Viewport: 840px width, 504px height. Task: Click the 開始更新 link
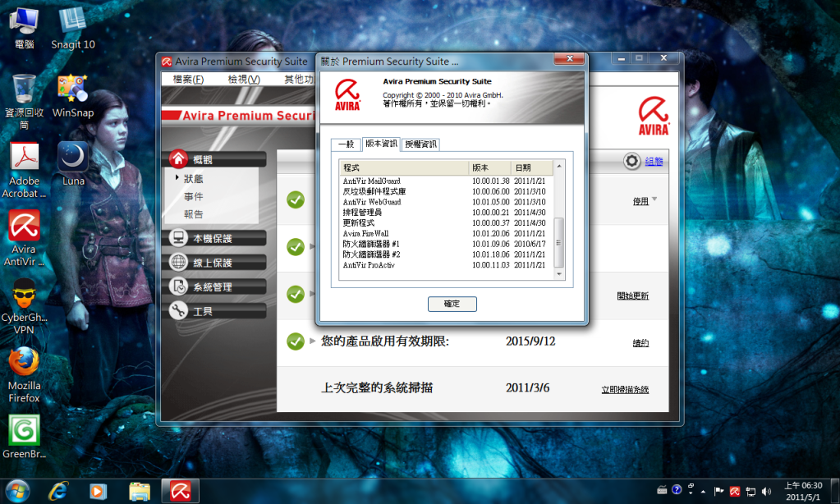point(632,296)
